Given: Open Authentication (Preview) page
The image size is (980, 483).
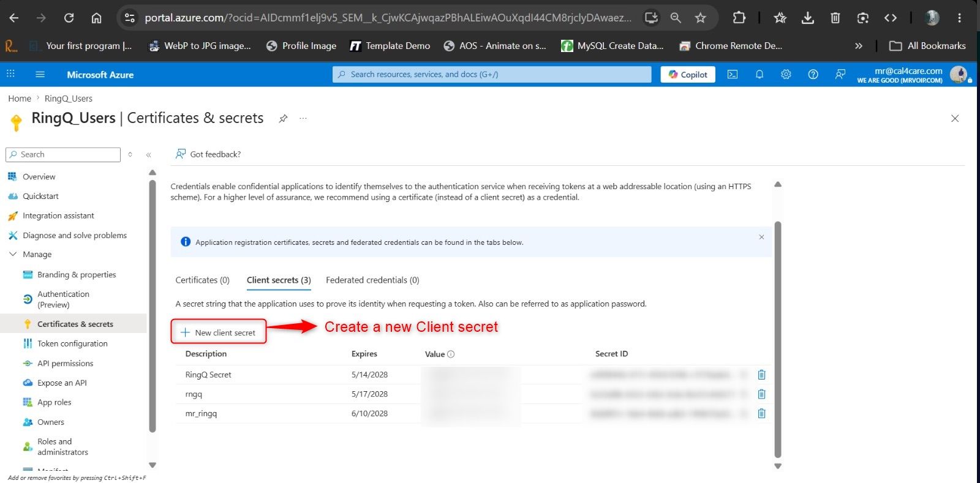Looking at the screenshot, I should tap(63, 299).
